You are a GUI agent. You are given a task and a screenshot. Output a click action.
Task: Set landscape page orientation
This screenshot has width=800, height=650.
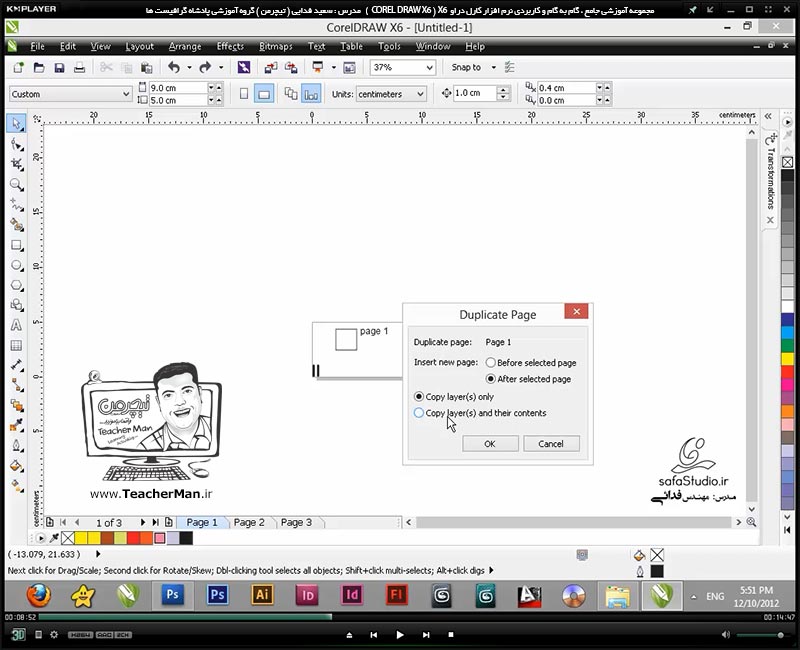264,94
